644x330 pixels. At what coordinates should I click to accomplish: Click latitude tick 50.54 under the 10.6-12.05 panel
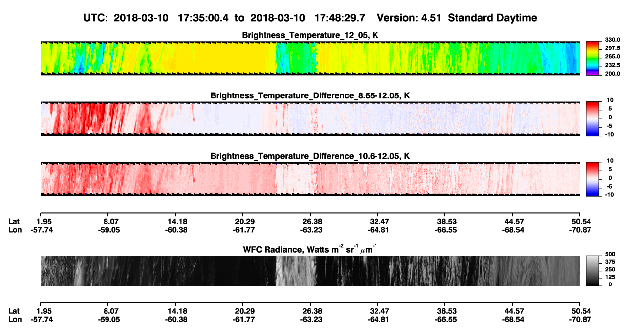[580, 221]
